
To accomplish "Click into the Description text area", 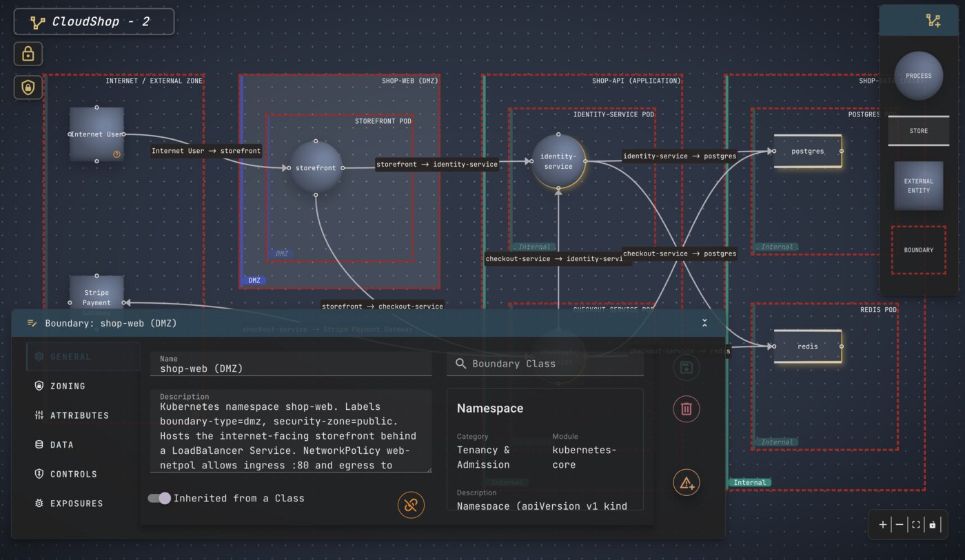I will click(x=291, y=431).
